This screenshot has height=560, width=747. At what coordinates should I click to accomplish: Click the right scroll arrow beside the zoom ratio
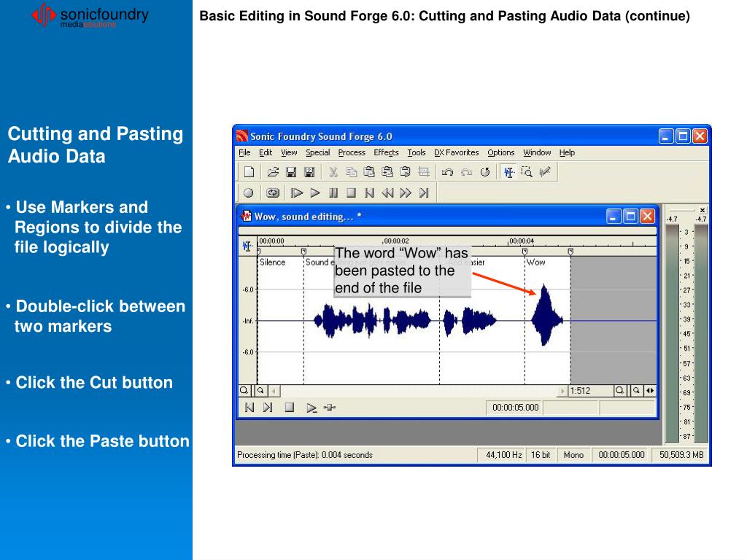click(562, 391)
